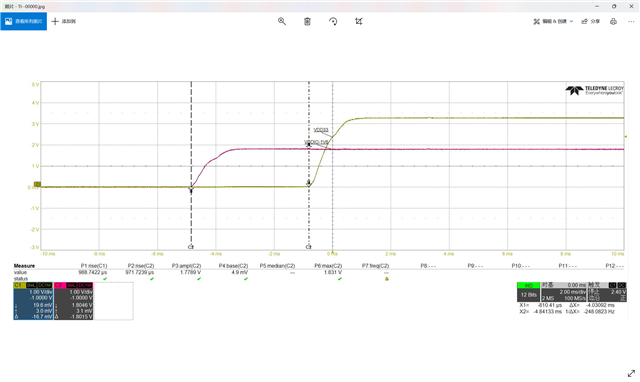Click the Measure heading text
Image resolution: width=640 pixels, height=382 pixels.
(x=24, y=266)
